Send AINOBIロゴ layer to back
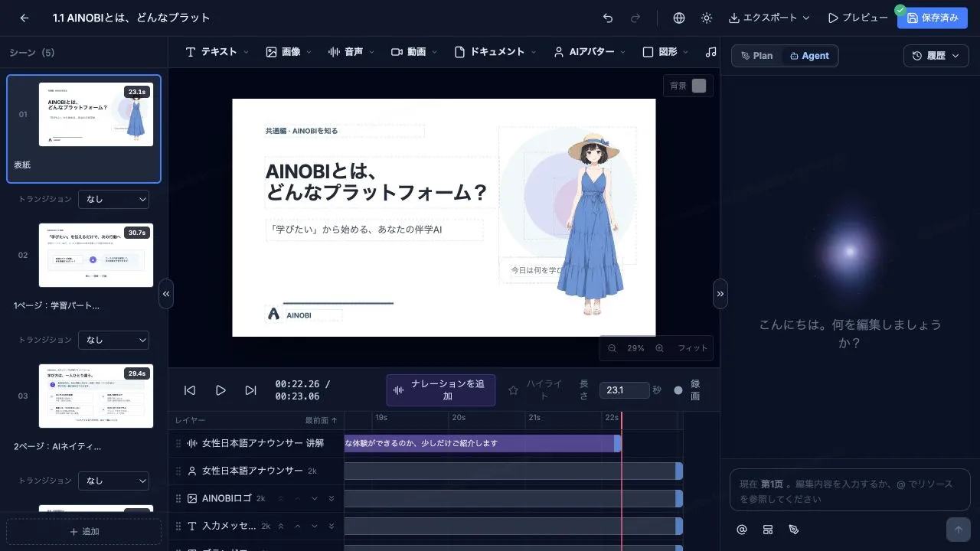 pyautogui.click(x=332, y=498)
